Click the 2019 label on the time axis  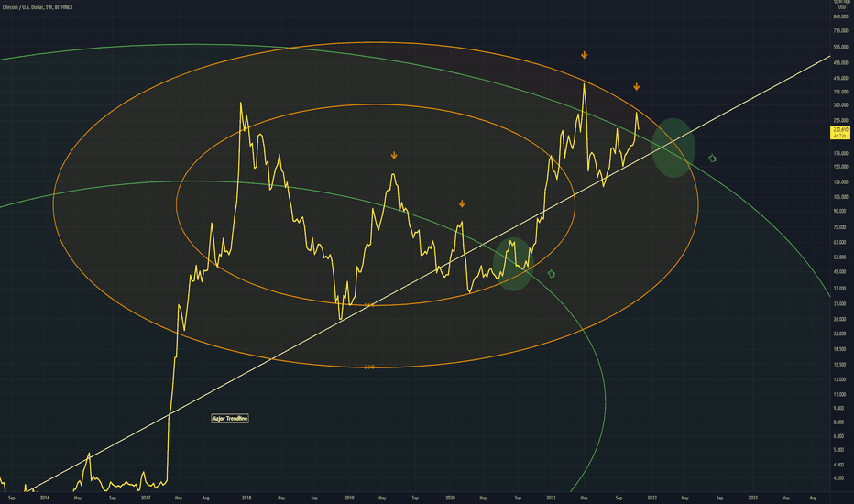click(x=349, y=498)
